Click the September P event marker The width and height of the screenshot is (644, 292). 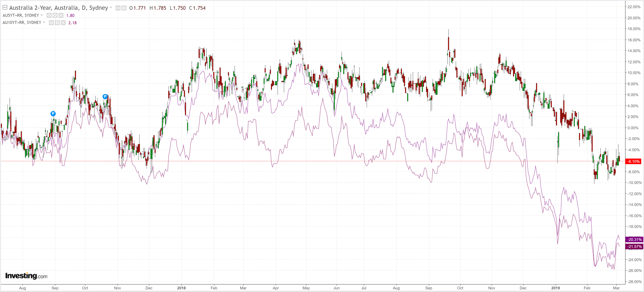pos(53,114)
